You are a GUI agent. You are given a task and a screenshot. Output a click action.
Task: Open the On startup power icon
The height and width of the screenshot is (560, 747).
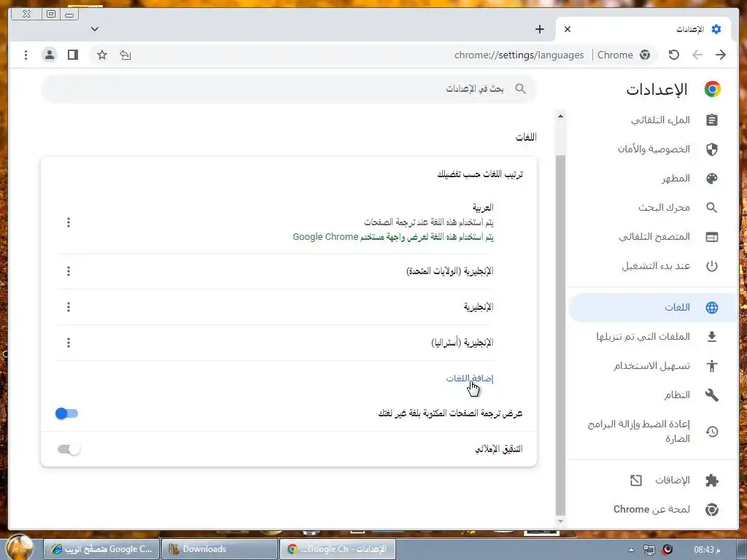pyautogui.click(x=712, y=265)
